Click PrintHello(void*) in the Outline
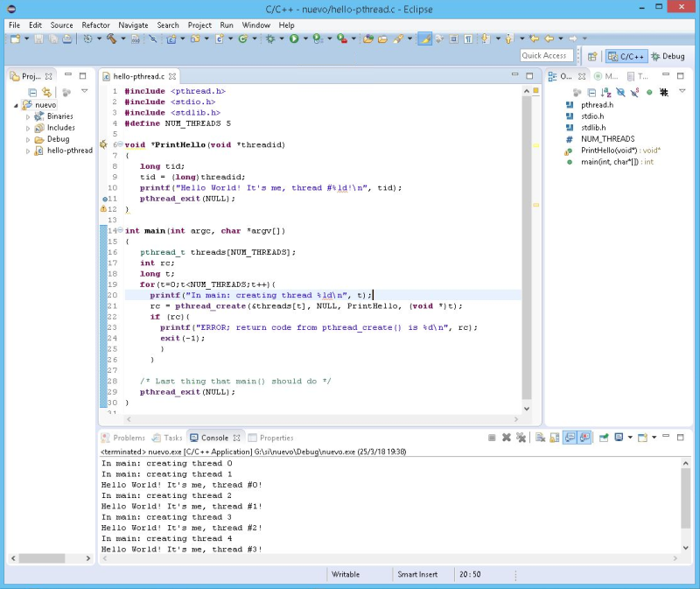Image resolution: width=700 pixels, height=589 pixels. click(612, 150)
